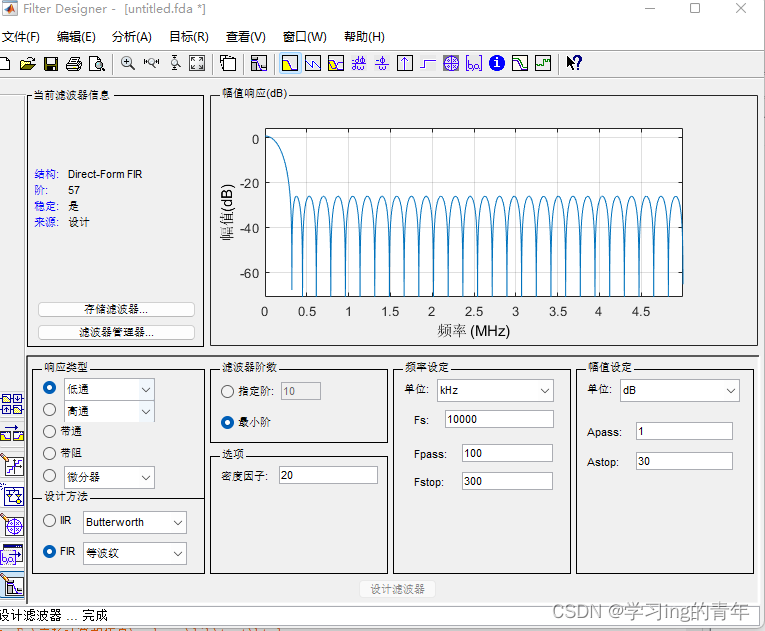The image size is (765, 631).
Task: Open the Butterworth IIR method dropdown
Action: [x=135, y=523]
